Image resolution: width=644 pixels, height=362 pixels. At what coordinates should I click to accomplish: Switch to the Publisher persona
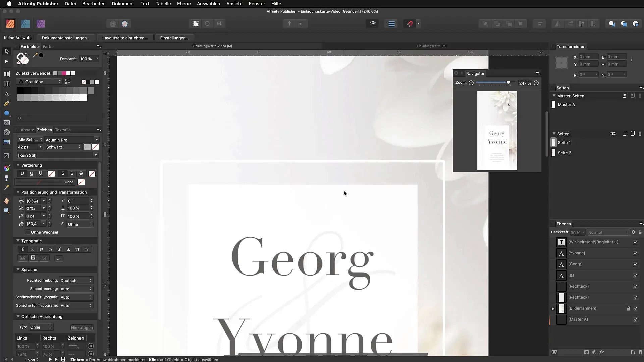pyautogui.click(x=10, y=24)
